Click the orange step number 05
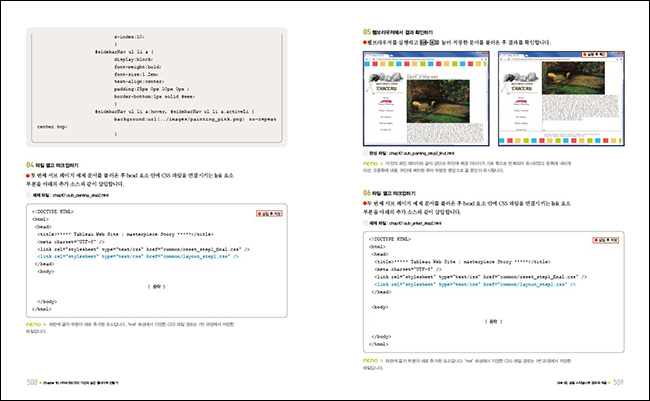 tap(366, 32)
